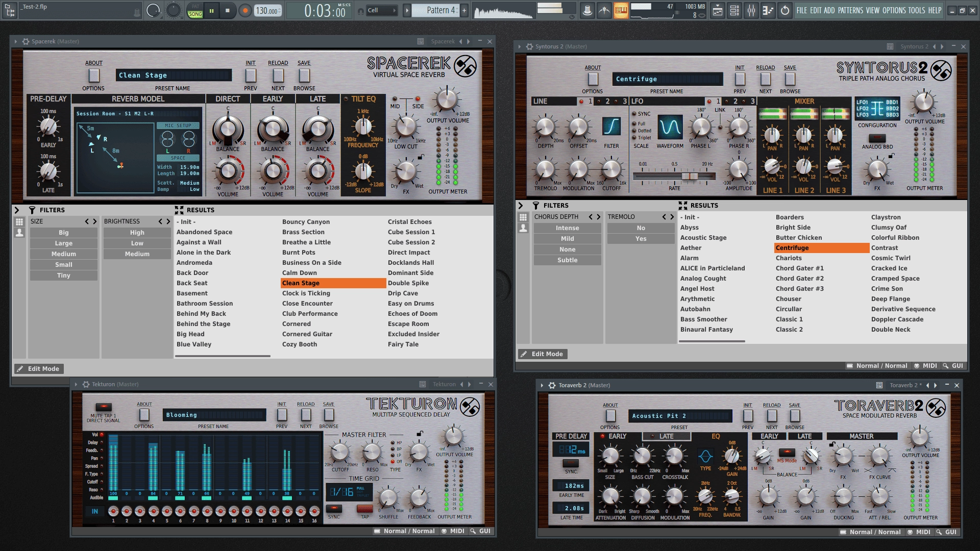980x551 pixels.
Task: Click Spacerek user presets icon in sidebar
Action: click(x=19, y=233)
